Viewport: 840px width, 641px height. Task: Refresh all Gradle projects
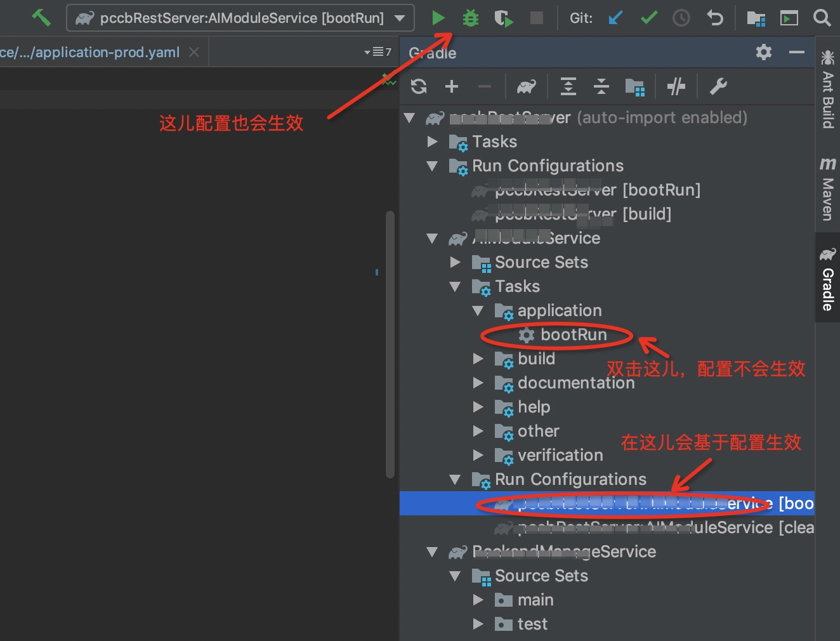click(x=419, y=86)
